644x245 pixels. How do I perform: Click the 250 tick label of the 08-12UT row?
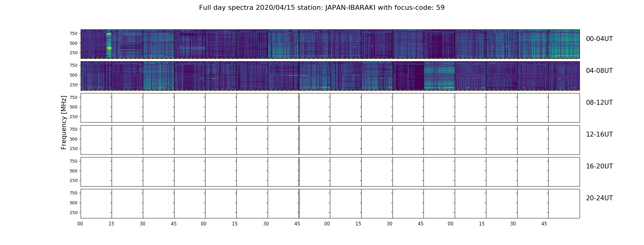point(73,117)
